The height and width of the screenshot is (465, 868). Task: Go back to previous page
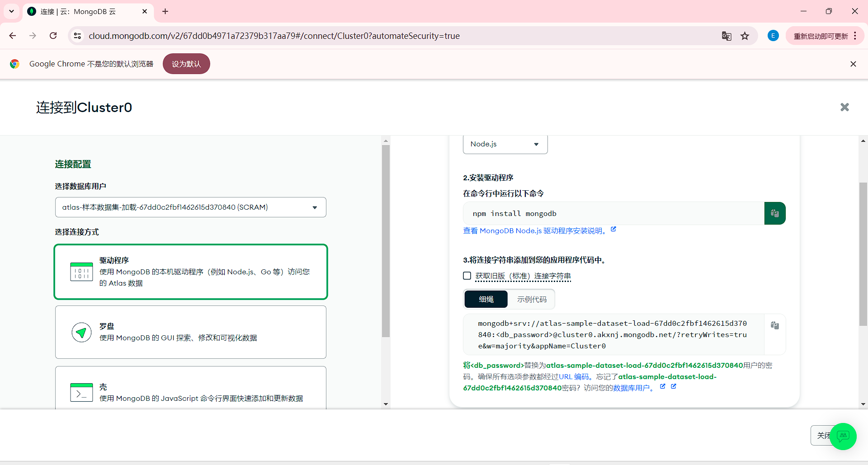tap(13, 36)
